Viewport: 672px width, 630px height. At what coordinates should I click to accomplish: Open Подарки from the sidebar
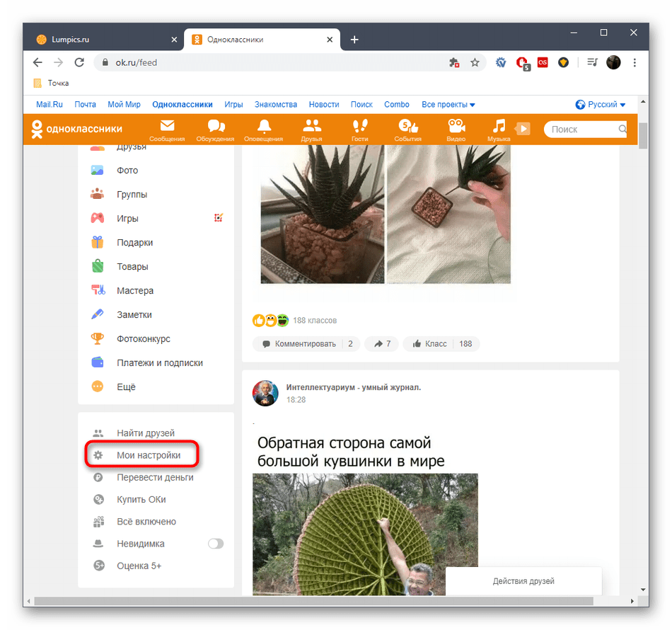point(136,242)
